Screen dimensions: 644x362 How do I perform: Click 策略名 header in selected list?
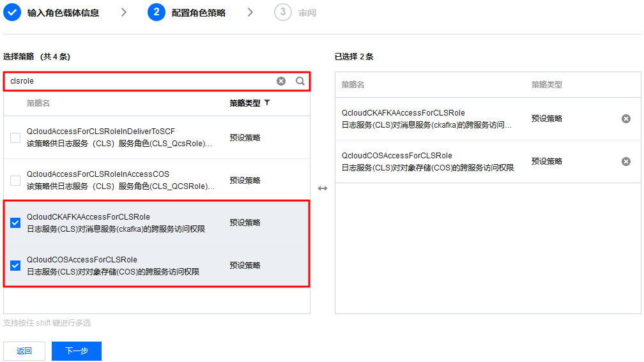[x=353, y=84]
